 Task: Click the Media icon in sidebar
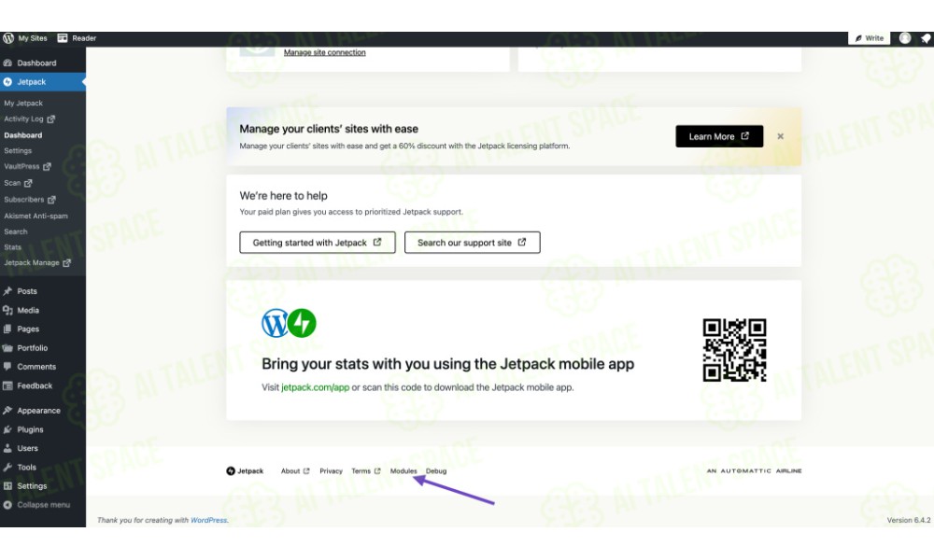click(7, 311)
